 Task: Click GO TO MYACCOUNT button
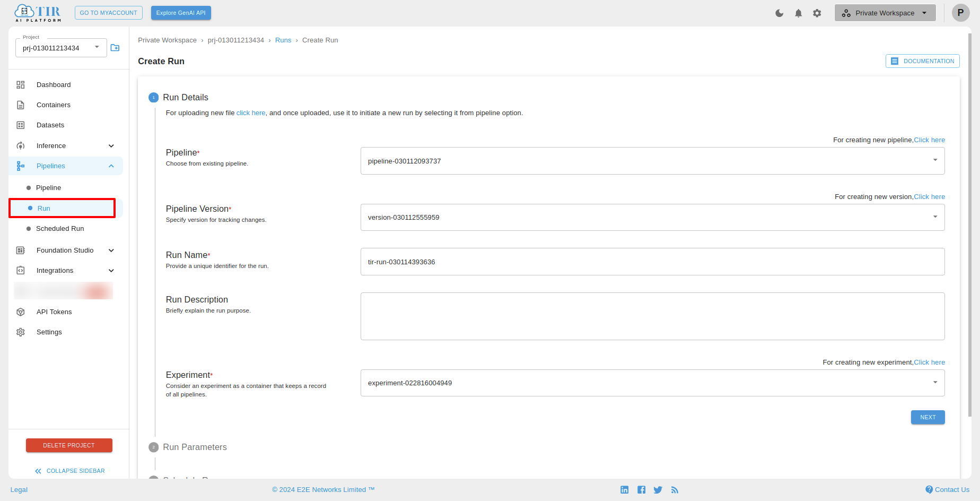[109, 13]
